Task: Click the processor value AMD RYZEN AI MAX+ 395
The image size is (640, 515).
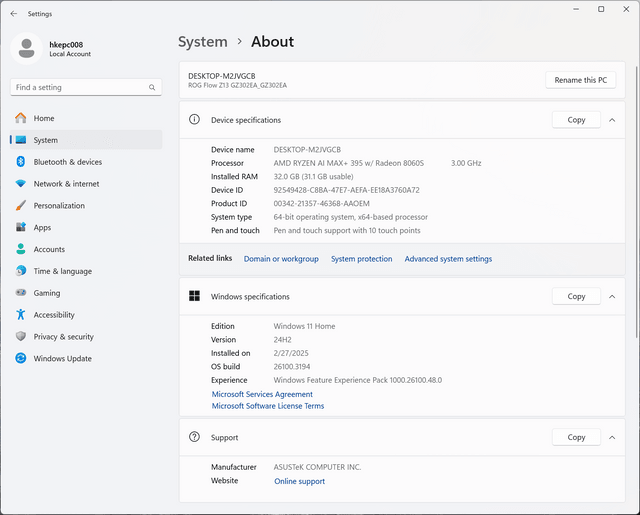Action: pyautogui.click(x=349, y=163)
